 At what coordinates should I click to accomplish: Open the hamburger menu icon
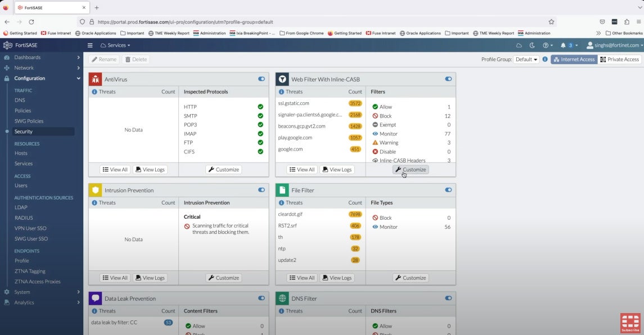[90, 45]
